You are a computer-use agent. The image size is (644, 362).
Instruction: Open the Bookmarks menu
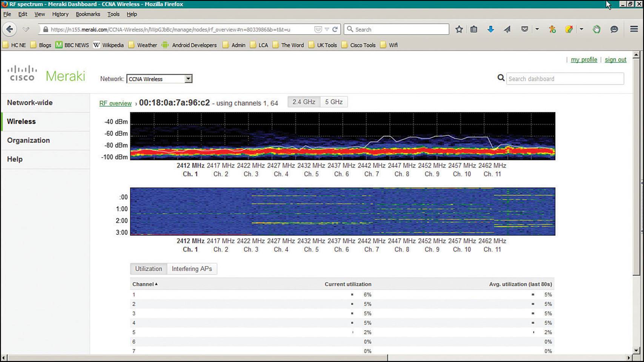pos(88,14)
